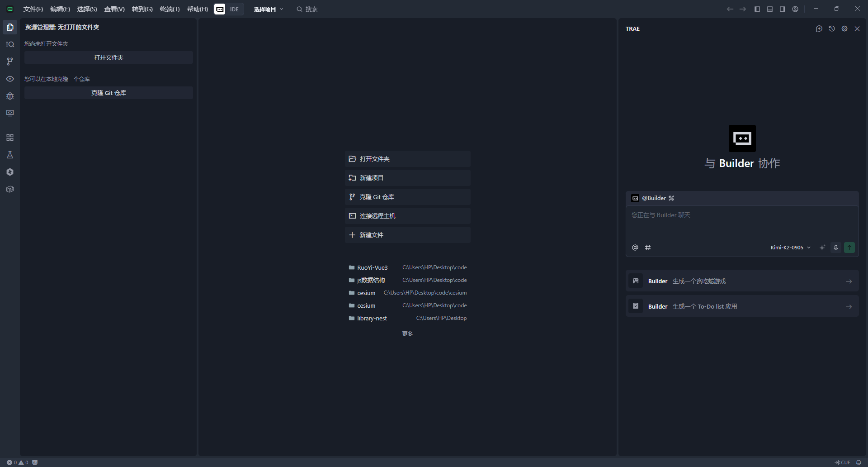Screen dimensions: 868x467
Task: Open recent project js数据结构
Action: [x=407, y=280]
